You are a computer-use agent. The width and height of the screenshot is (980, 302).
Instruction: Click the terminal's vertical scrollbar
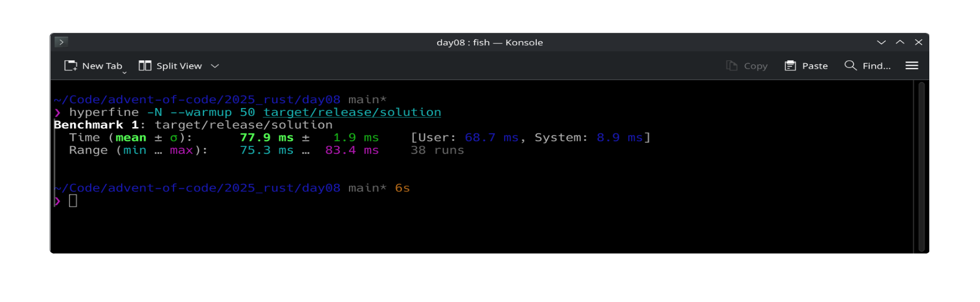pos(922,167)
